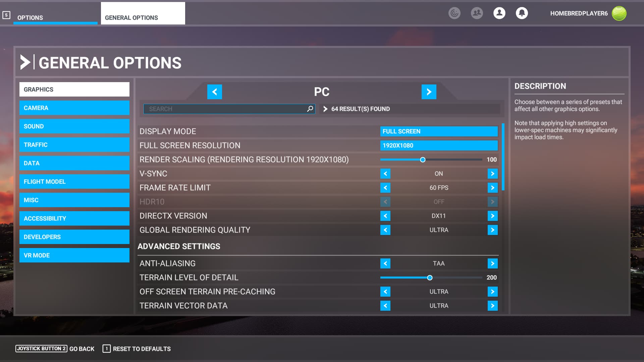
Task: Toggle V-Sync with its left arrow
Action: click(385, 174)
